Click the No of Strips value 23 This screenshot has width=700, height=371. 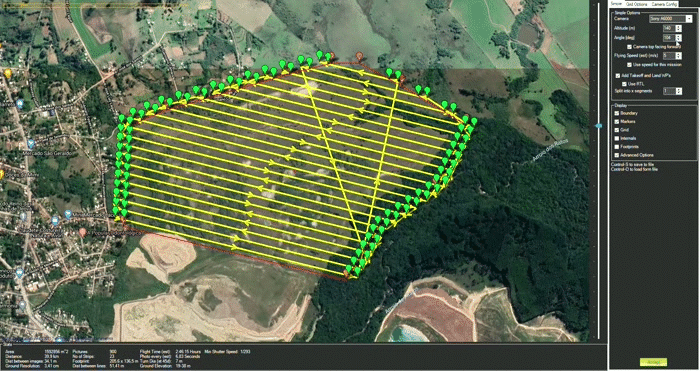(x=112, y=356)
